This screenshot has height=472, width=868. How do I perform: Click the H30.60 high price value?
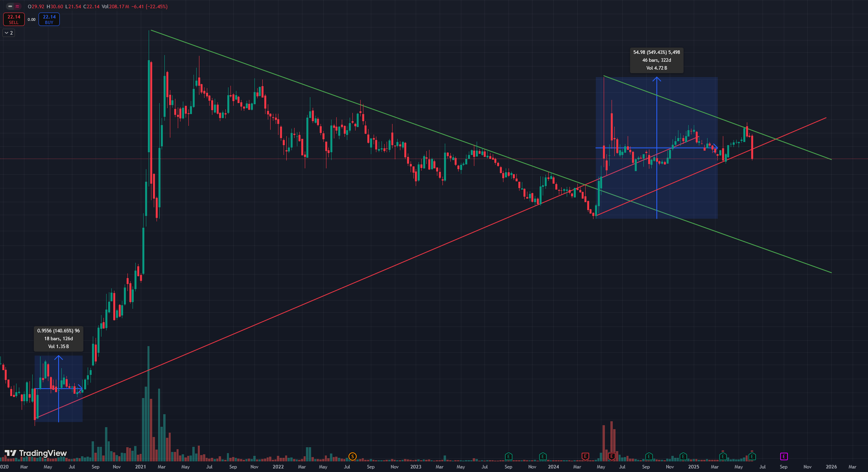(55, 7)
